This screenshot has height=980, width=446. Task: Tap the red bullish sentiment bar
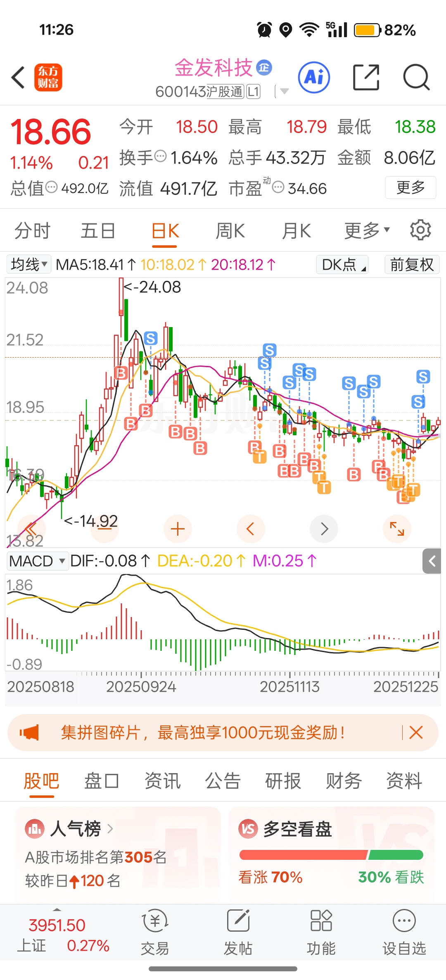click(303, 855)
